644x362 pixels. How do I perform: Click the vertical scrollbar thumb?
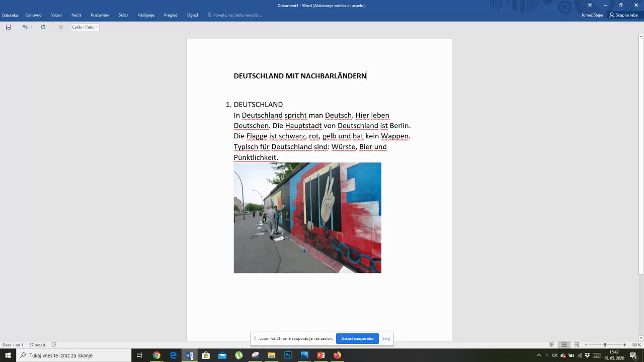641,157
